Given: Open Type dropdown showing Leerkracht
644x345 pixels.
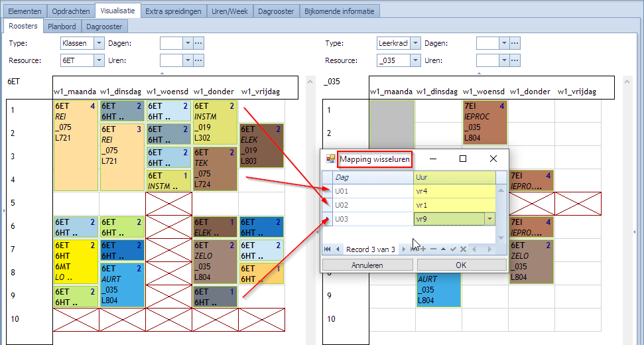Looking at the screenshot, I should (x=416, y=43).
